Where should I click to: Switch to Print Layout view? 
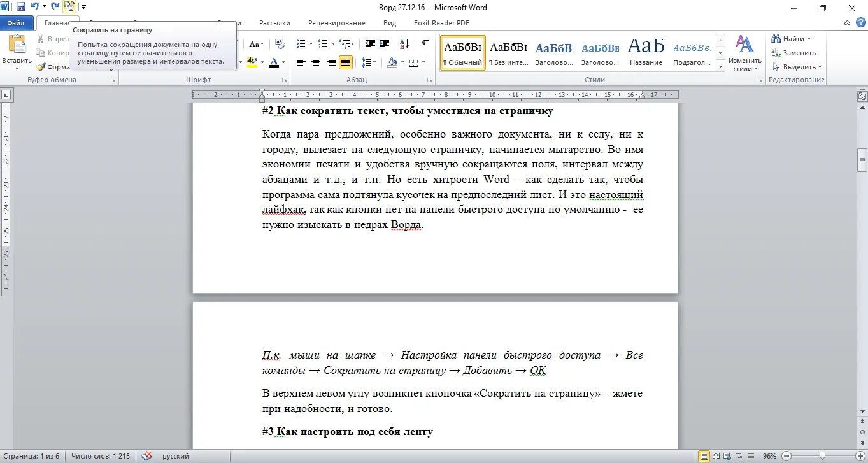(704, 456)
